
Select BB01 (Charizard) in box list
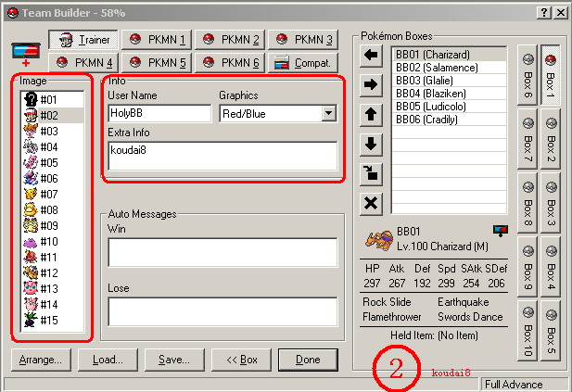(449, 55)
